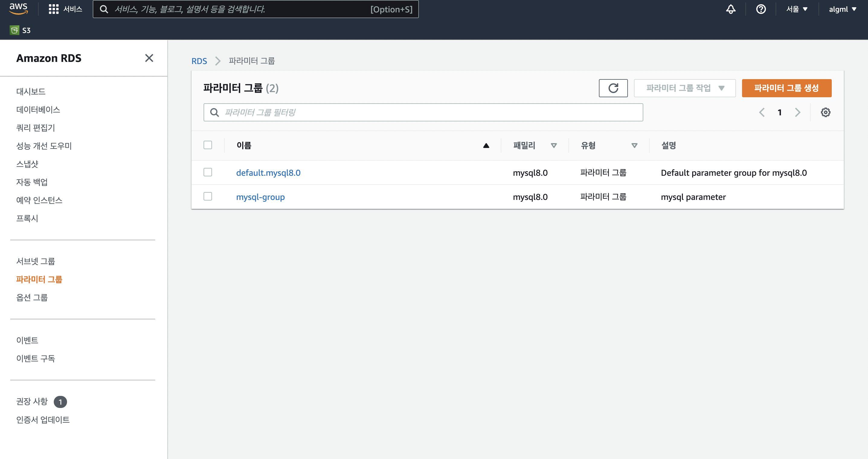Sort by 유형 column arrow
This screenshot has width=868, height=459.
(x=635, y=146)
